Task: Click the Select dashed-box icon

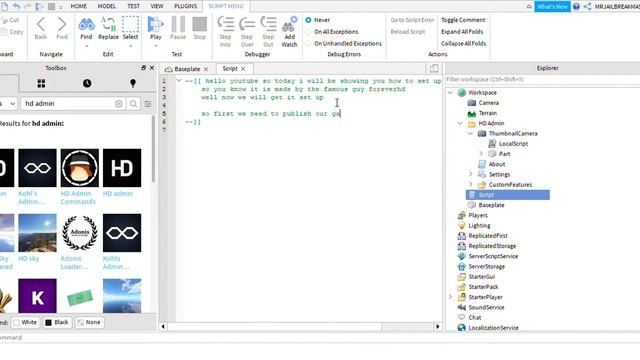Action: [x=130, y=24]
